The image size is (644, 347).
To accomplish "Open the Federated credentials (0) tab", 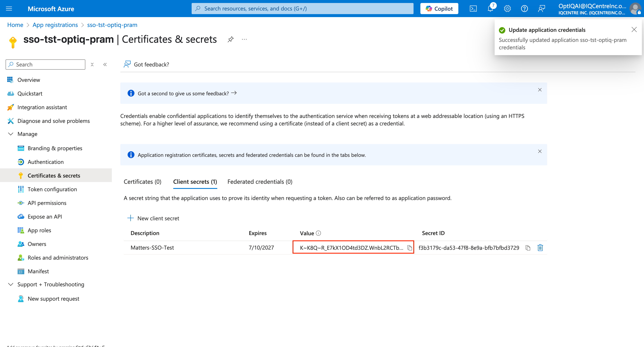I will coord(260,182).
